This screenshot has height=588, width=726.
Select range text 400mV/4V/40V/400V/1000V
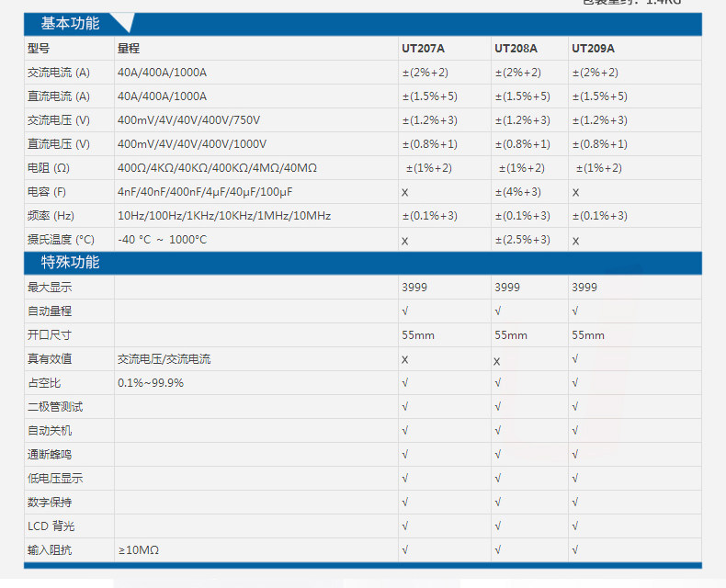click(192, 144)
